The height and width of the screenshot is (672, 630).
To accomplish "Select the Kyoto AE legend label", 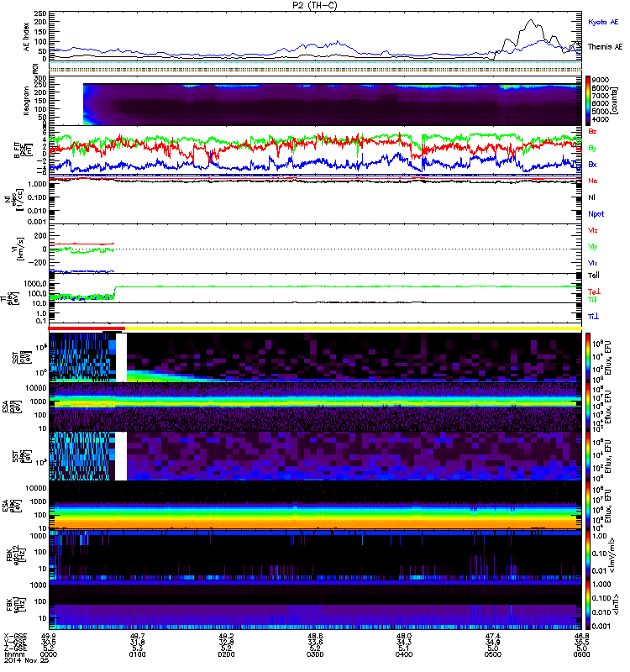I will [x=603, y=22].
